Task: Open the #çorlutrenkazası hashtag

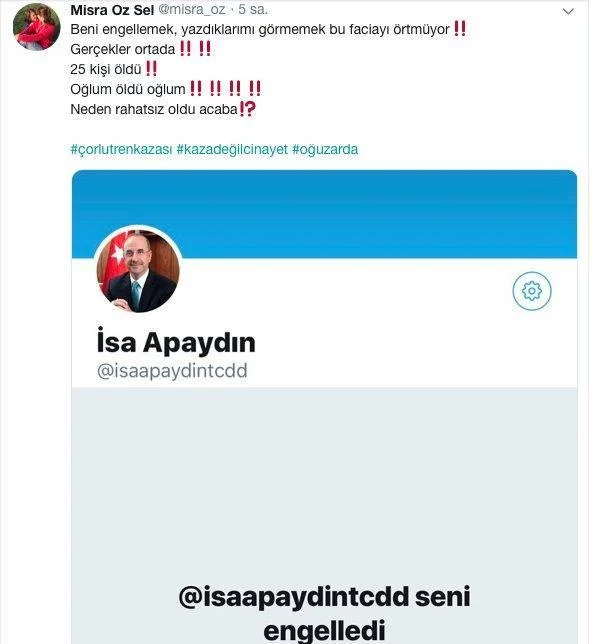Action: point(121,149)
